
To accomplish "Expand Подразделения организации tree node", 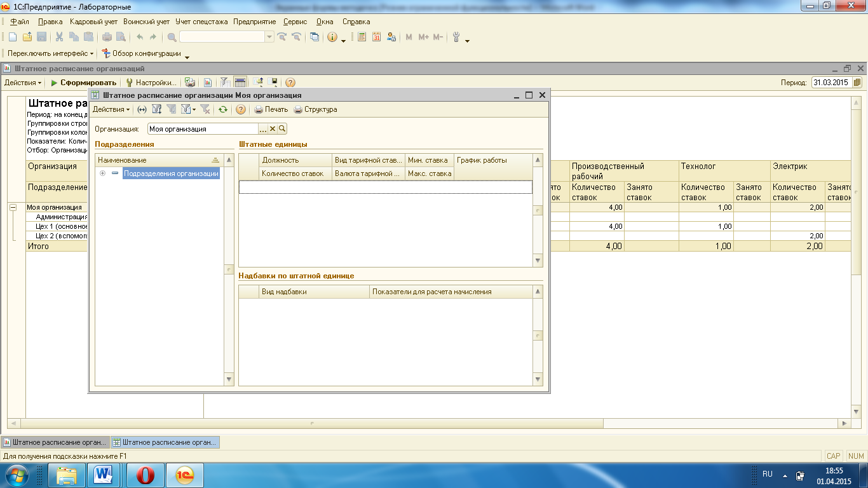I will [x=102, y=173].
